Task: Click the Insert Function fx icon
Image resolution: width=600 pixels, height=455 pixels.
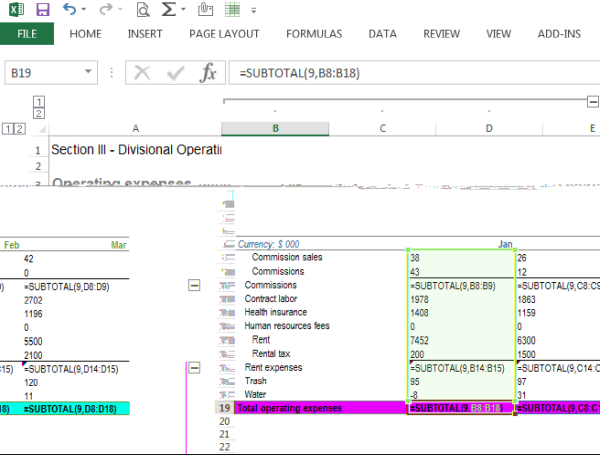Action: [208, 73]
